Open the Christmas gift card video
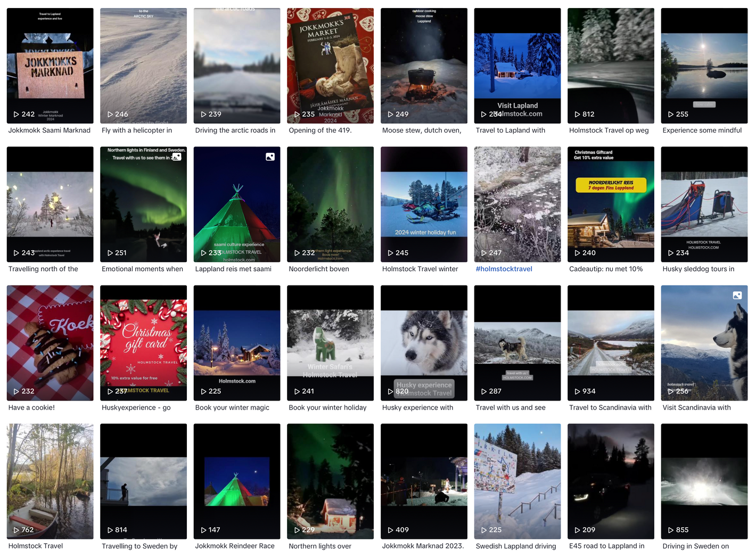The image size is (756, 556). pyautogui.click(x=144, y=343)
